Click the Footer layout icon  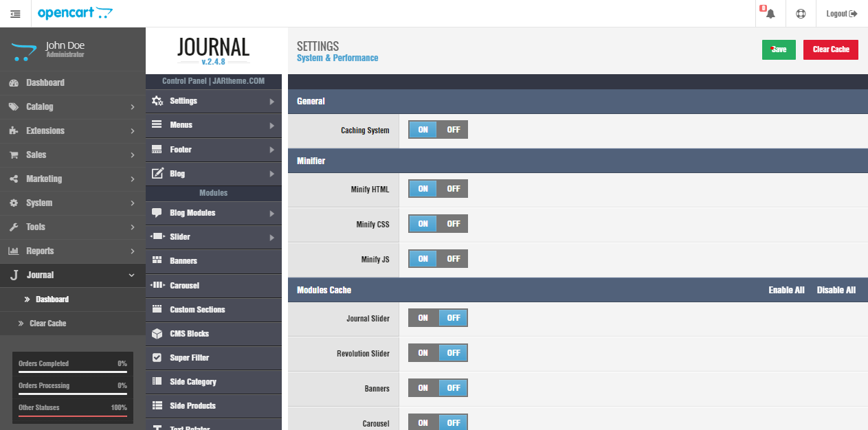tap(157, 149)
